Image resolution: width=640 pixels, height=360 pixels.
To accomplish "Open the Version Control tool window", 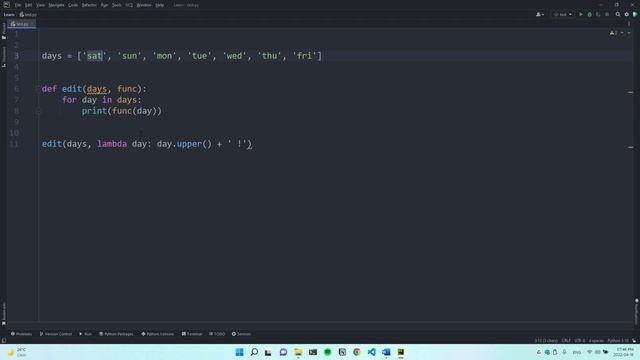I will click(x=56, y=334).
